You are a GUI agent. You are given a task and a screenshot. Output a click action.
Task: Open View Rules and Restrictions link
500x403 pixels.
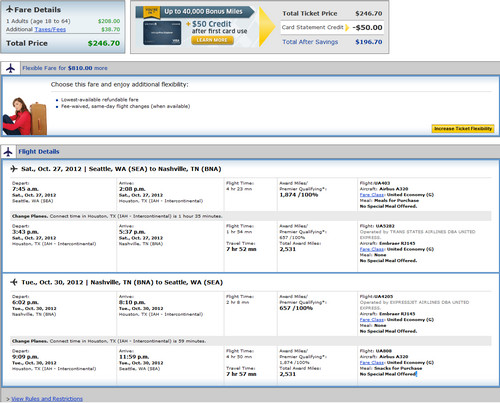coord(47,399)
